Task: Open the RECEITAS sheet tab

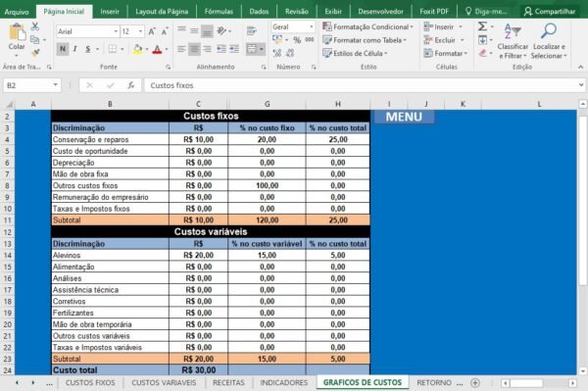Action: click(228, 382)
